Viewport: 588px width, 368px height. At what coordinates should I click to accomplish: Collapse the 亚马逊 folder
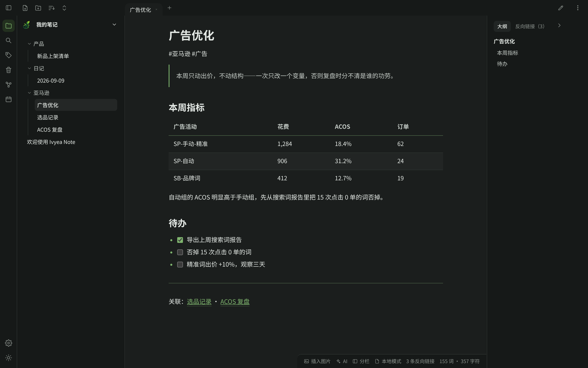click(x=29, y=93)
